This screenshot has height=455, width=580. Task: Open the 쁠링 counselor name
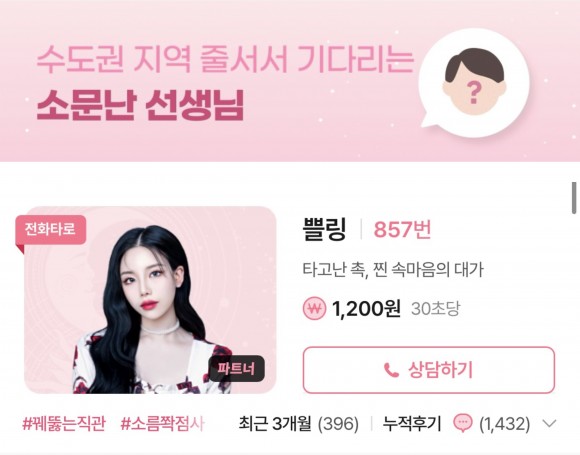[324, 229]
